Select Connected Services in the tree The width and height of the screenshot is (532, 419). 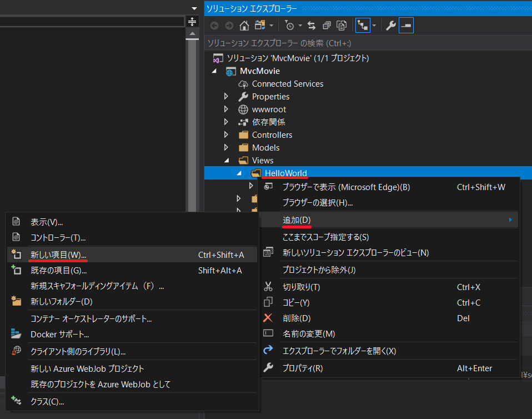287,84
